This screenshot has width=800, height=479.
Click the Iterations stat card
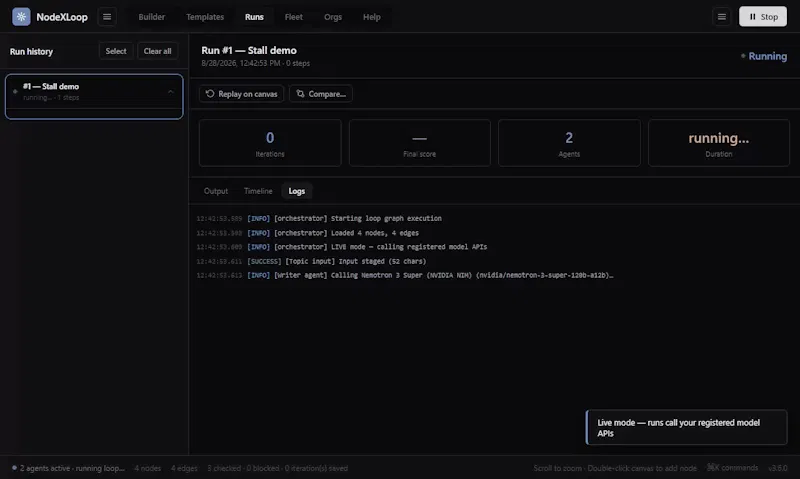pyautogui.click(x=270, y=143)
